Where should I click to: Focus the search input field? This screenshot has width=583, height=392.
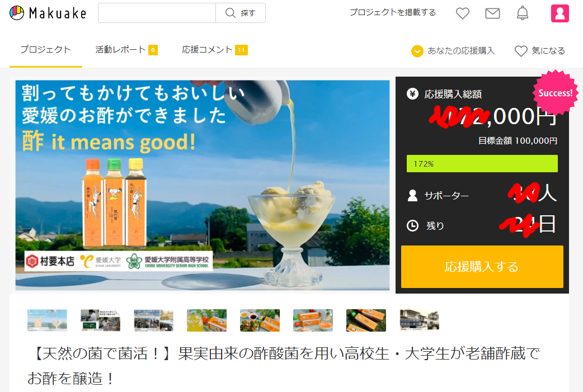157,13
